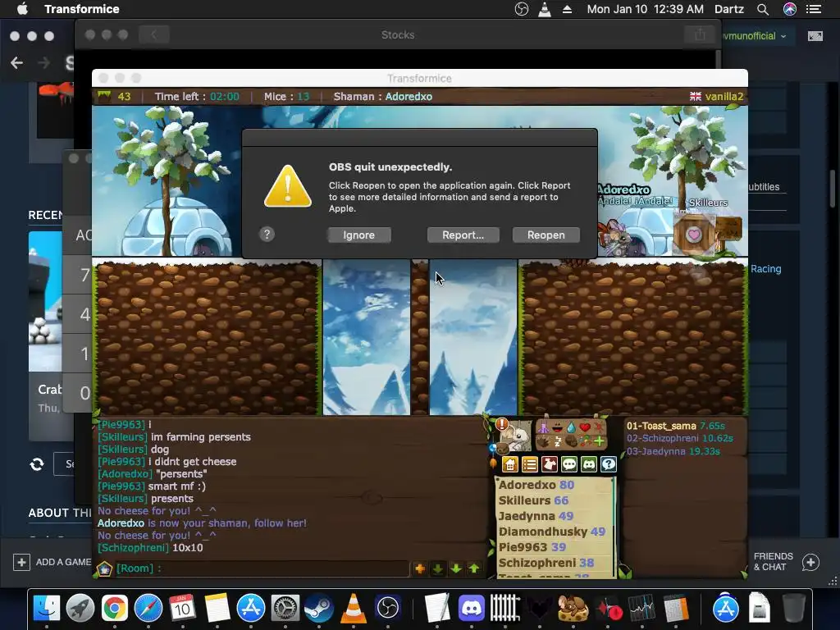Select the crying water drop emote
Image resolution: width=840 pixels, height=630 pixels.
[x=571, y=427]
